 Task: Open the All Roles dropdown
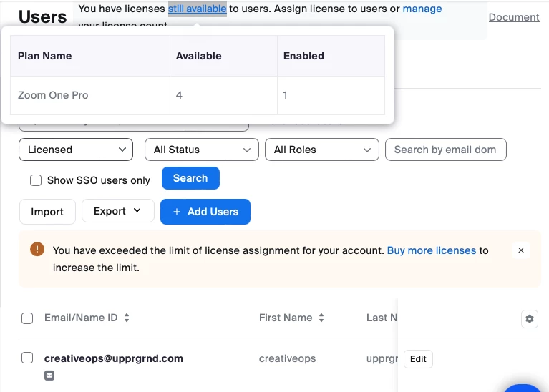tap(321, 150)
